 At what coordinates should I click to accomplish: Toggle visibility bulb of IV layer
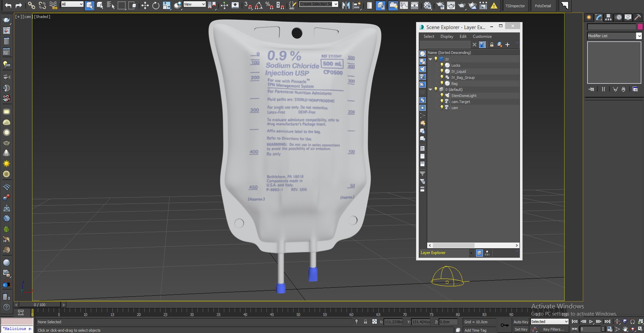[x=436, y=59]
